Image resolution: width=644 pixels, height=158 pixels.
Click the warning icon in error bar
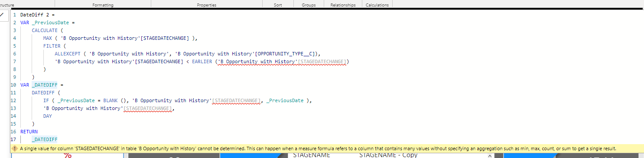point(15,148)
